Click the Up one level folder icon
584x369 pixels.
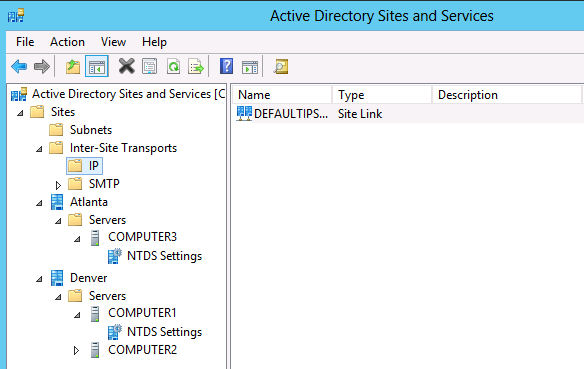(x=73, y=67)
